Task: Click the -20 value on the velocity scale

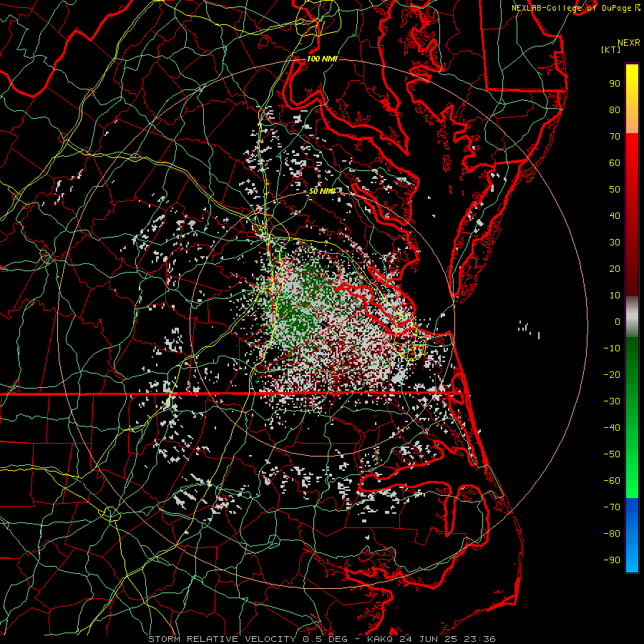Action: click(x=612, y=375)
